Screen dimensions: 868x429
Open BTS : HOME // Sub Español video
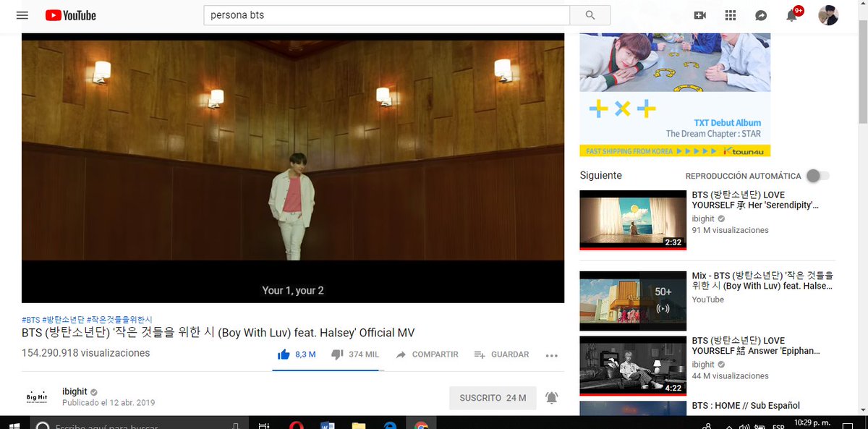coord(746,406)
